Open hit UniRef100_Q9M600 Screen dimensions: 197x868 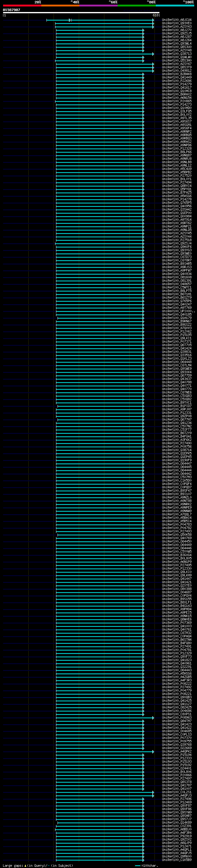click(x=177, y=856)
